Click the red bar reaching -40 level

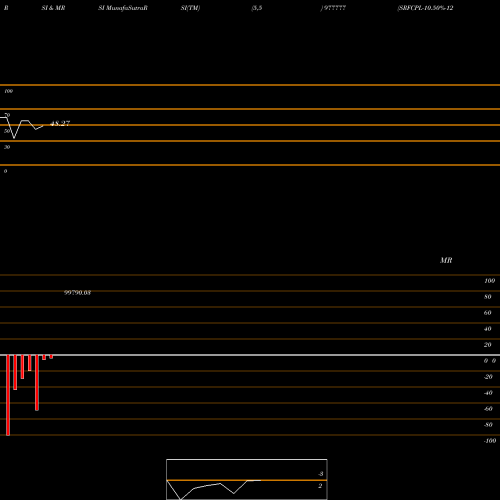(x=15, y=372)
